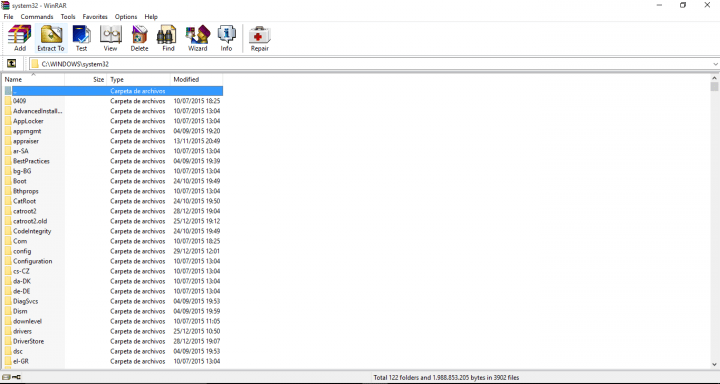This screenshot has height=384, width=720.
Task: Click the key icon in status bar
Action: tap(16, 378)
